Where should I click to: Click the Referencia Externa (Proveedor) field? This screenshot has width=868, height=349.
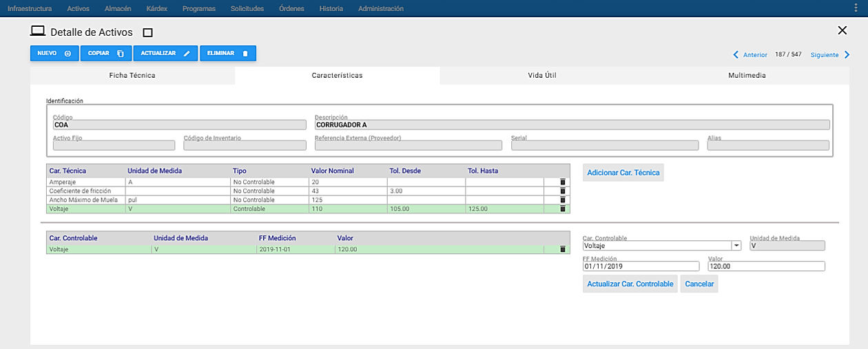408,145
